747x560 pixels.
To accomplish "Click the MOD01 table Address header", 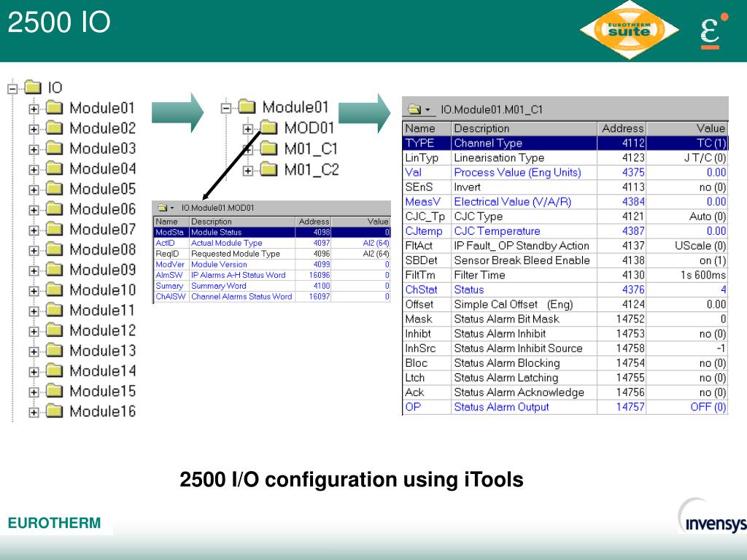I will [314, 222].
